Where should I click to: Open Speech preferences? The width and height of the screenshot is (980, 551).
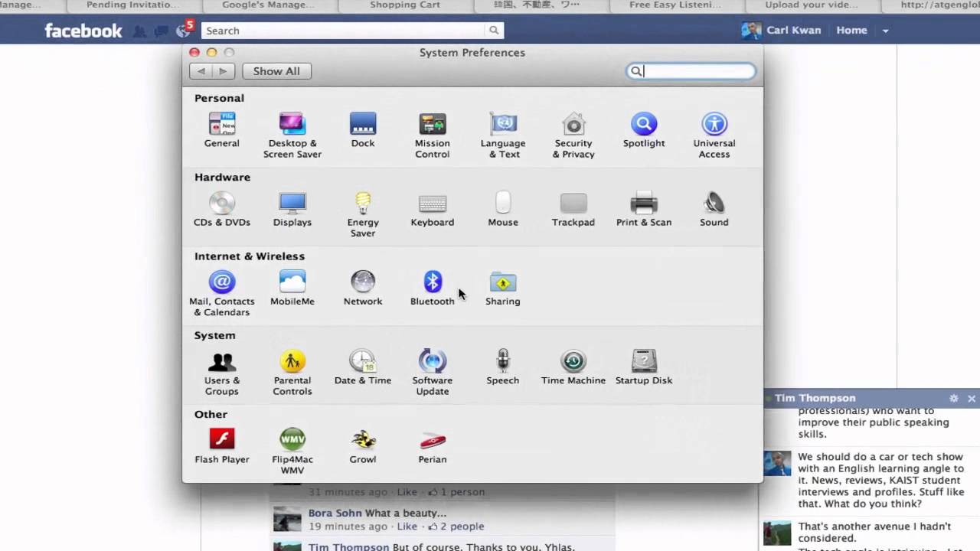pyautogui.click(x=503, y=367)
